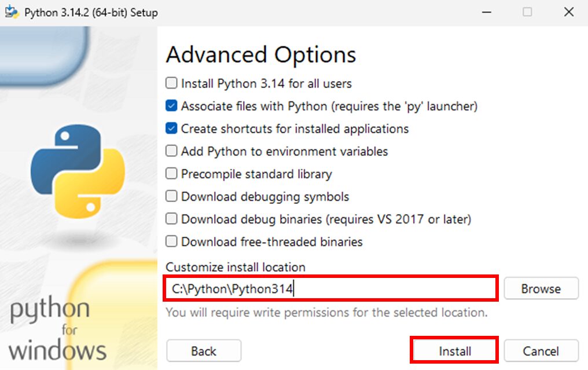
Task: Disable Associate files with Python option
Action: pos(171,106)
